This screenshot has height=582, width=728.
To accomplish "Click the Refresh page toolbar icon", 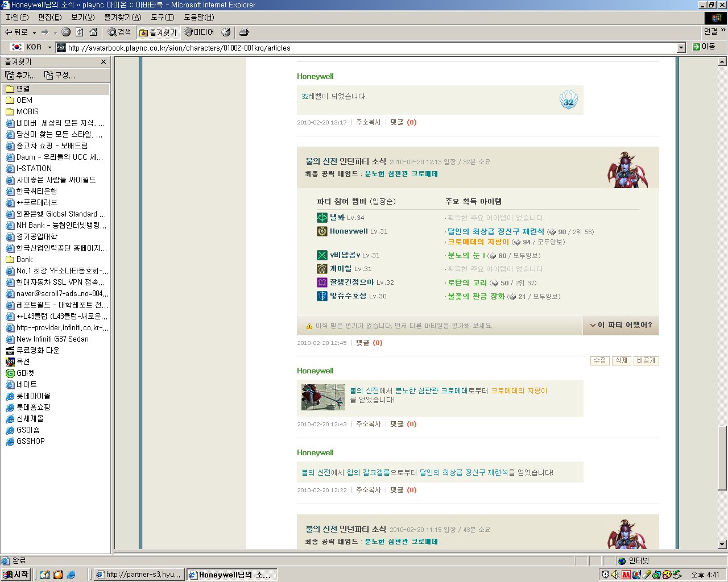I will click(x=80, y=32).
